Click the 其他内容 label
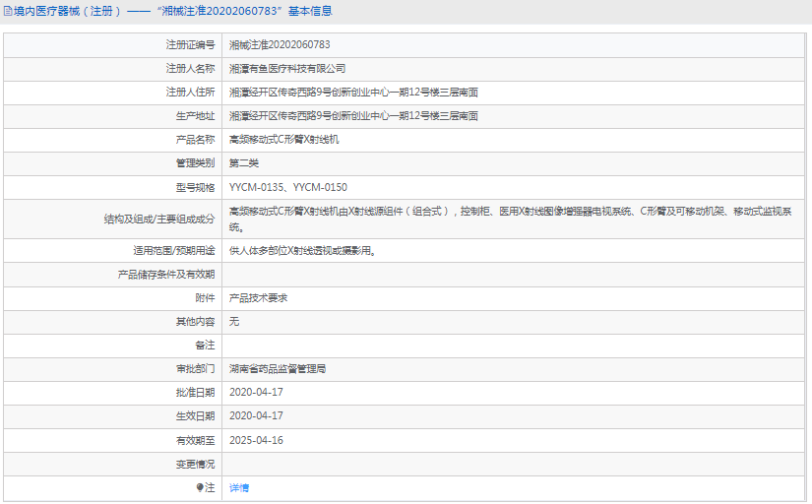Screen dimensions: 812x504 (x=195, y=322)
